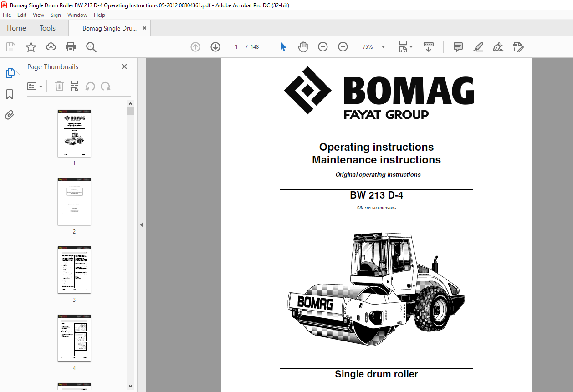
Task: Print the document using the printer icon
Action: coord(71,47)
